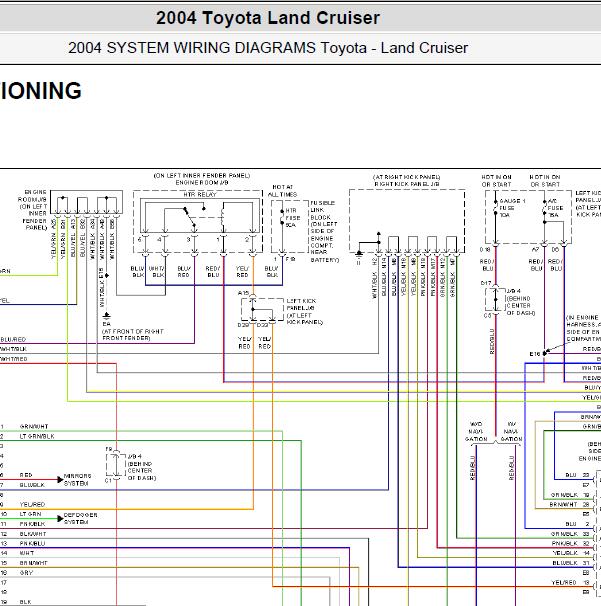Click 'YEL/RED 13' pin label on right
This screenshot has height=606, width=601.
(570, 582)
